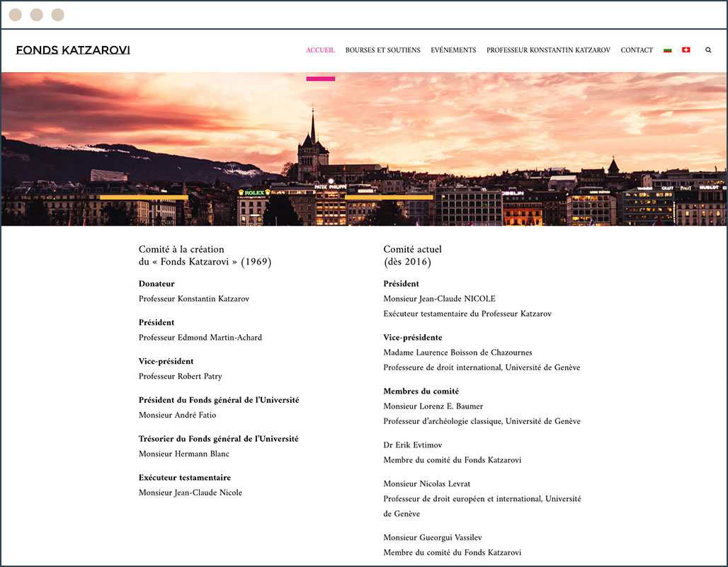728x567 pixels.
Task: Open Professeur Konstantin Katzarov menu item
Action: coord(548,50)
